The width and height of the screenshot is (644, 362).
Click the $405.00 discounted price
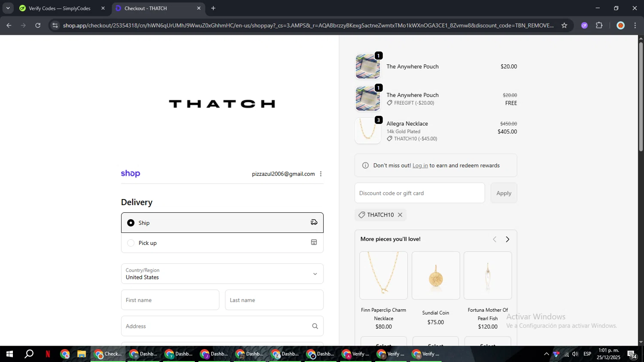point(507,132)
